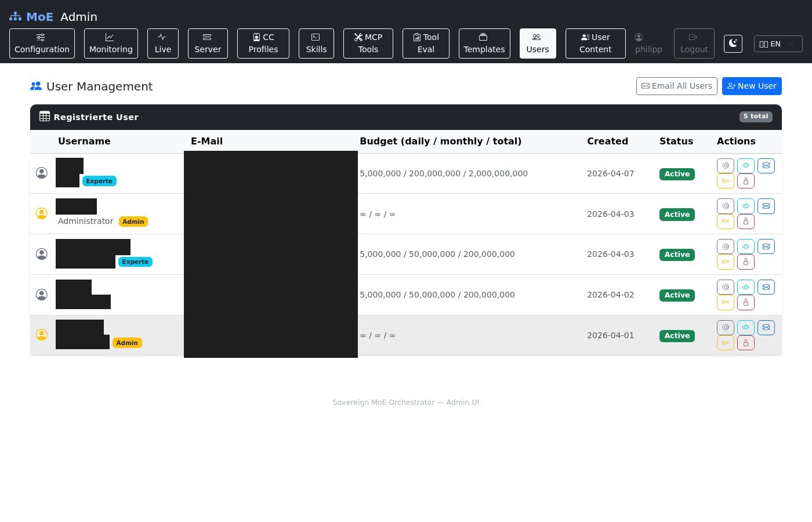The height and width of the screenshot is (522, 812).
Task: Open settings gear for the 2026-04-07 user
Action: [725, 166]
